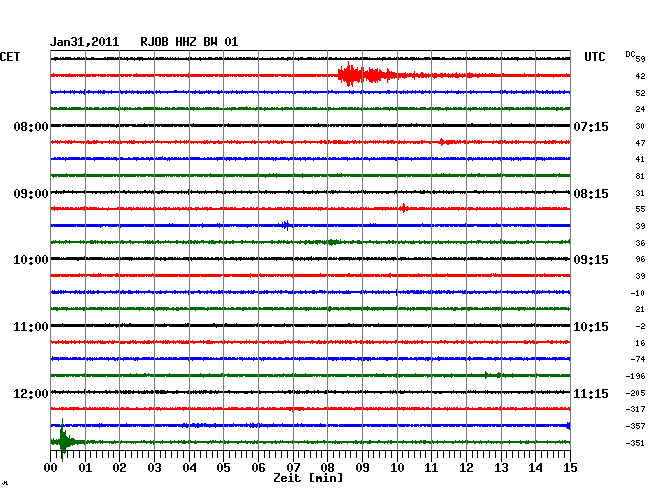Click the blue mark ending the trace at minute 15
The width and height of the screenshot is (650, 494).
pyautogui.click(x=568, y=426)
